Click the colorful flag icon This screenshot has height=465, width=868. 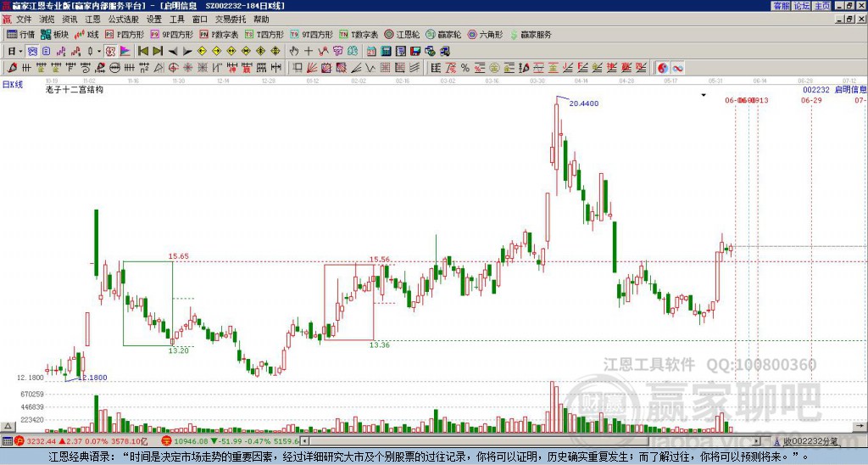(125, 51)
